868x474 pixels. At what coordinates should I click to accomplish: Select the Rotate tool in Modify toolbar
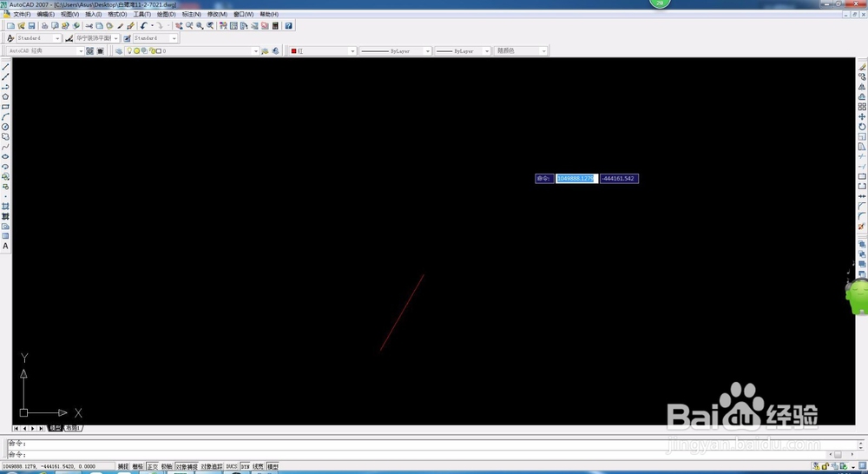[862, 127]
